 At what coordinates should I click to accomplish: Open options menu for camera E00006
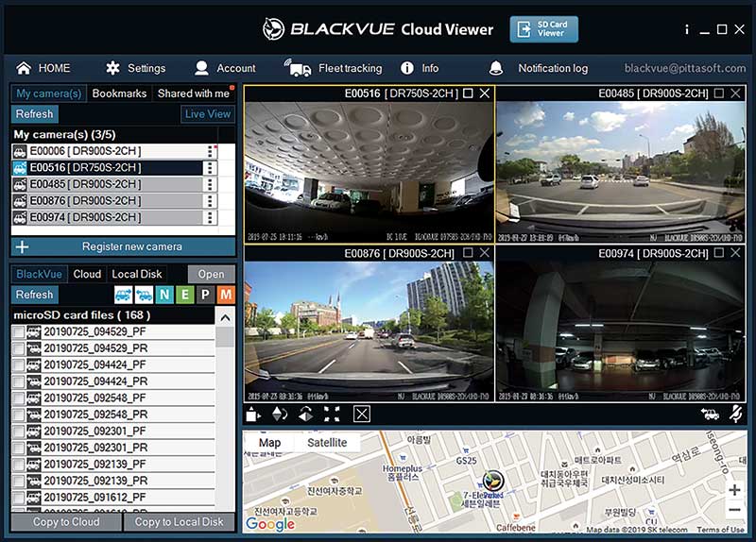210,151
